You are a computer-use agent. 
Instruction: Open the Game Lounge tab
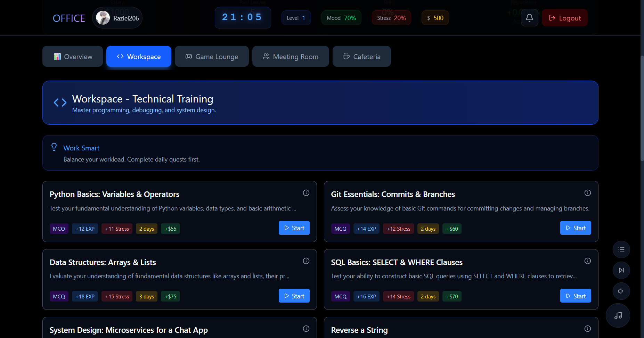point(212,56)
